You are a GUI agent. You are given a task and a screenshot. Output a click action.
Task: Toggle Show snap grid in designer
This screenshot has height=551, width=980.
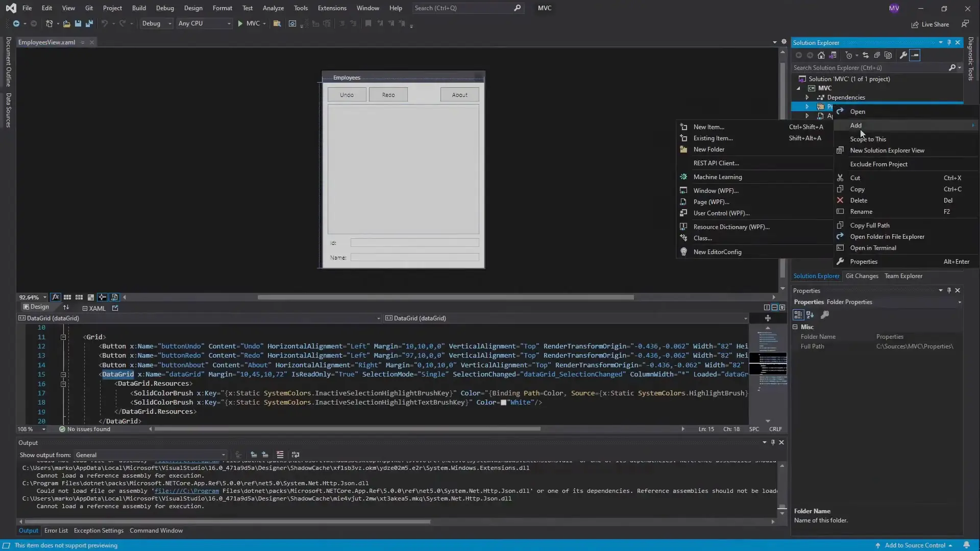pyautogui.click(x=67, y=297)
